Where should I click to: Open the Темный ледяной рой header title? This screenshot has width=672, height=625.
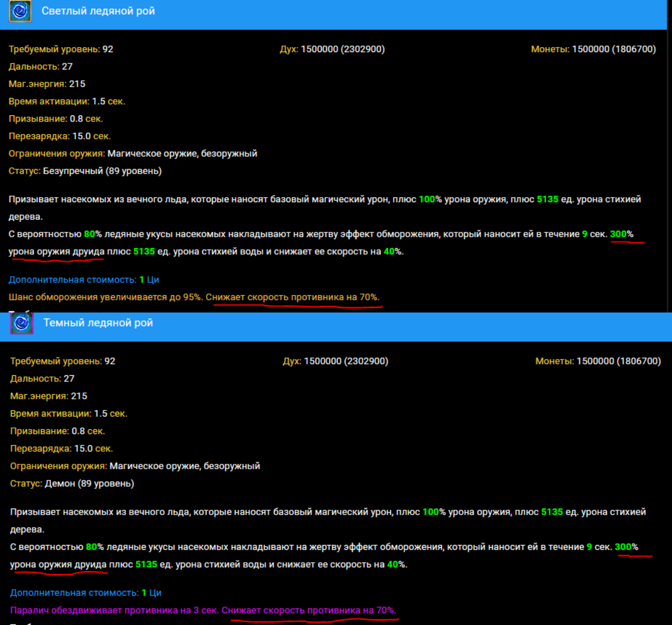pos(98,323)
